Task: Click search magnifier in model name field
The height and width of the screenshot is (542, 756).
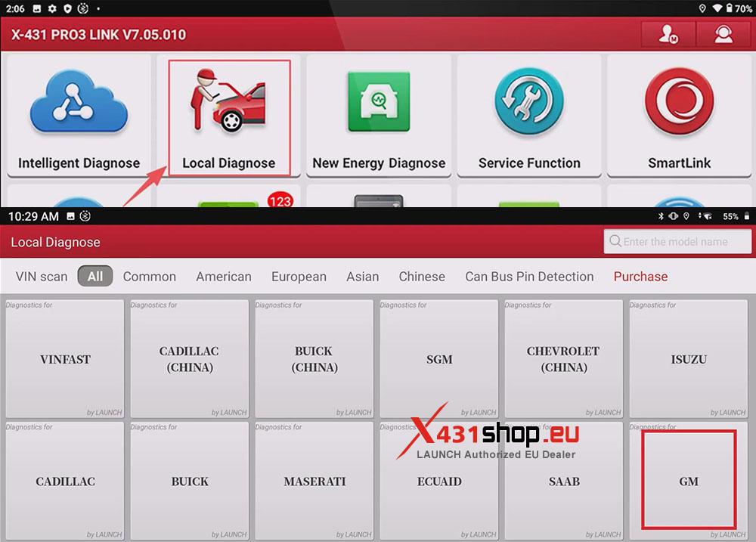Action: [x=615, y=240]
